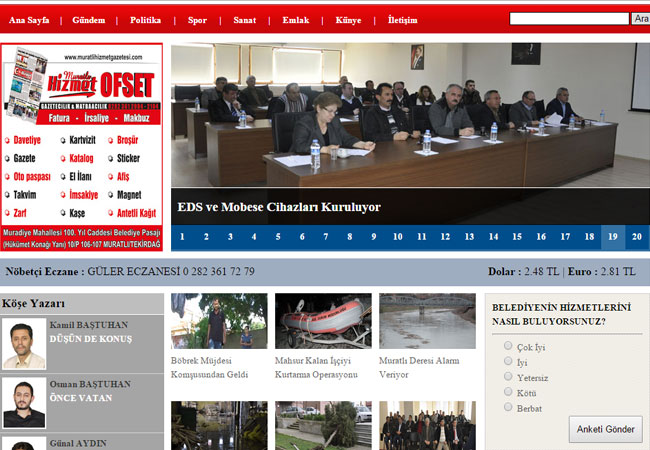650x450 pixels.
Task: Open the Osman BAŞTUHAN author name link
Action: tap(90, 384)
